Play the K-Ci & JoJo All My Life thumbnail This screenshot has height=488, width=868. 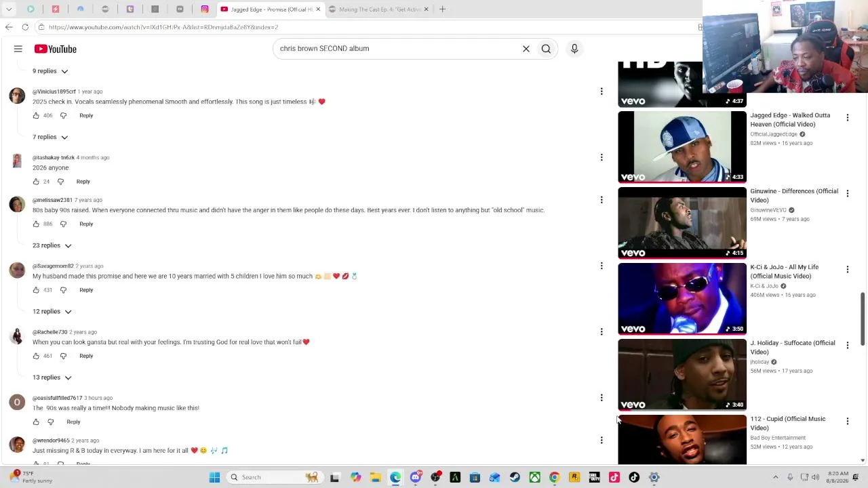point(682,299)
